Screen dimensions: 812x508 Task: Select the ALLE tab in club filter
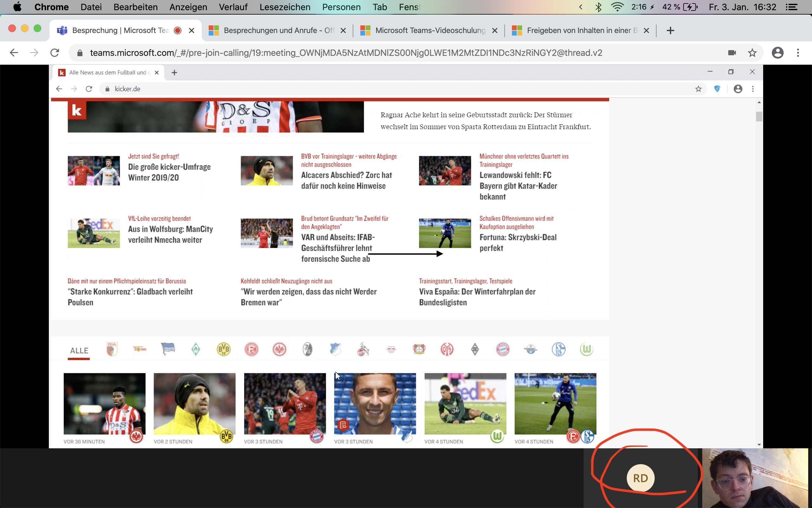pyautogui.click(x=79, y=351)
